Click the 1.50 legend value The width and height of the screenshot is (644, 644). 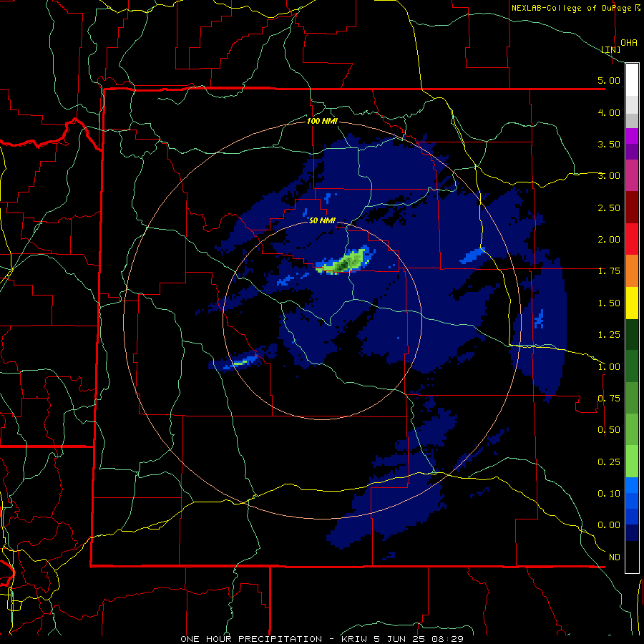609,303
